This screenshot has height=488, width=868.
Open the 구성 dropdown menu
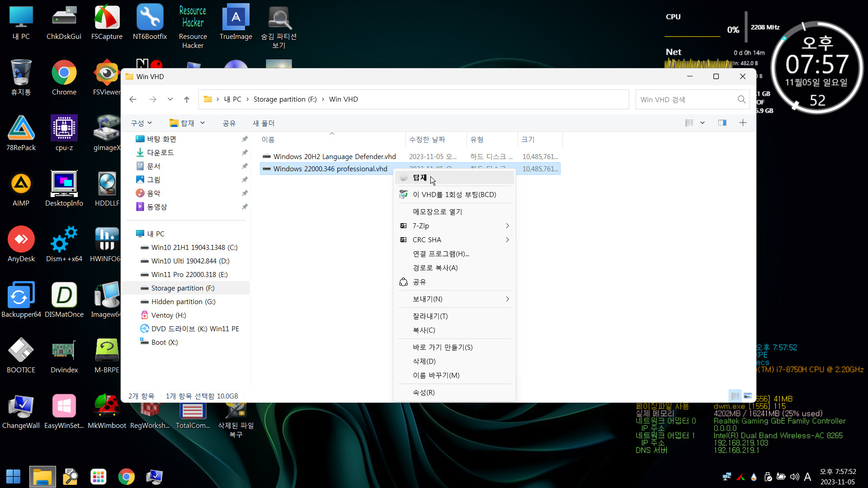[x=142, y=123]
